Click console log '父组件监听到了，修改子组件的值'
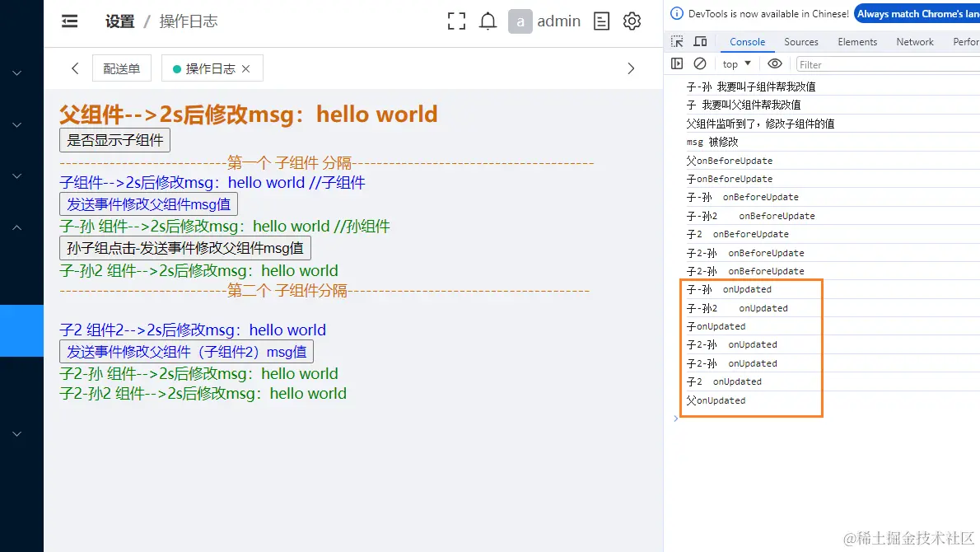Image resolution: width=980 pixels, height=552 pixels. (760, 124)
